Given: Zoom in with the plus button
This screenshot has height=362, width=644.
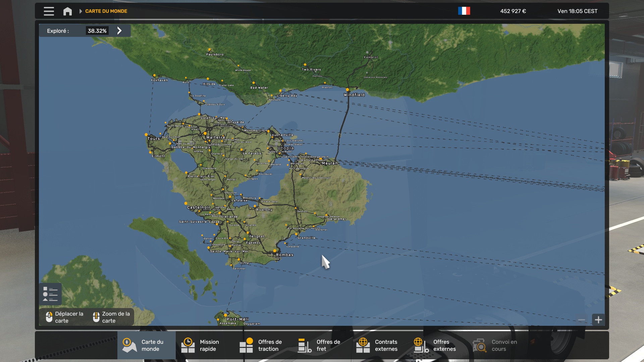Looking at the screenshot, I should coord(598,320).
